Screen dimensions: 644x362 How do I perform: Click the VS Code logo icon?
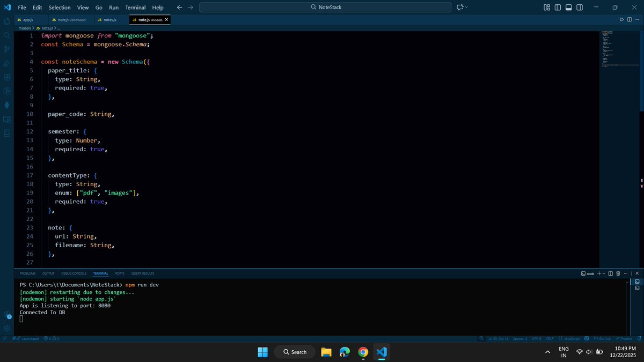coord(7,8)
